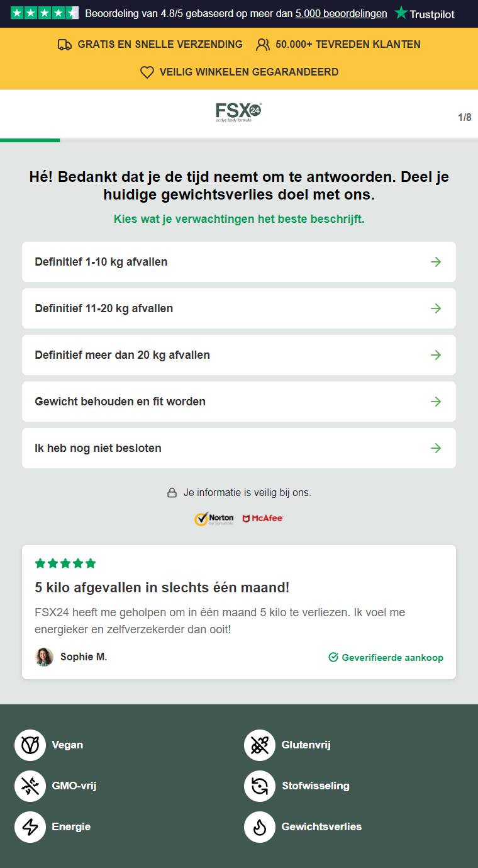
Task: Click the Energie lightning bolt icon
Action: tap(30, 827)
